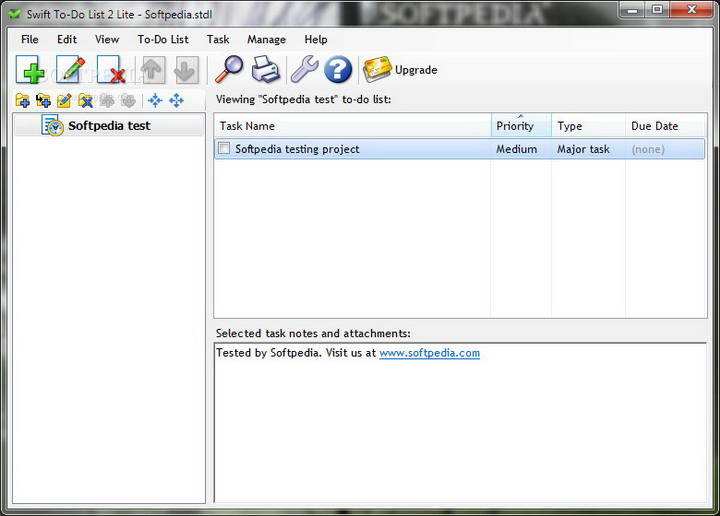Click the Edit Task pencil icon
The height and width of the screenshot is (516, 720).
(x=70, y=70)
